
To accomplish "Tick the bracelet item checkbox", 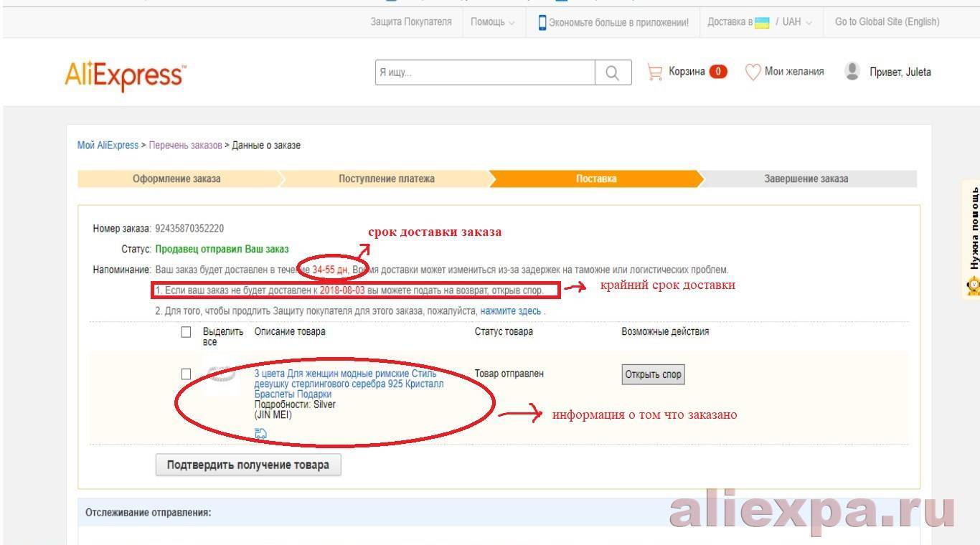I will click(187, 374).
